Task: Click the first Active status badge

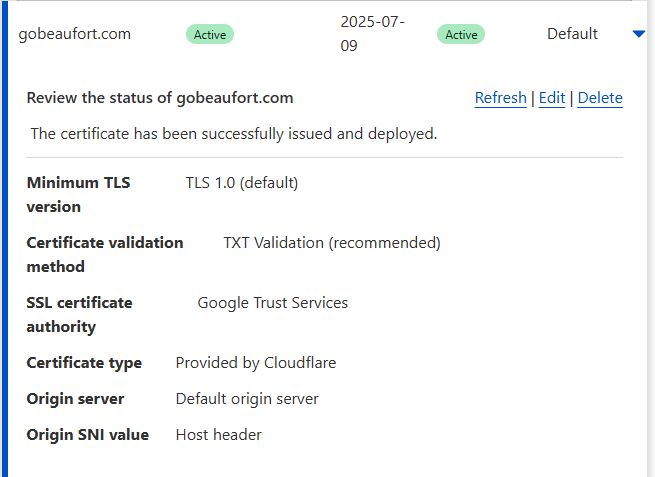Action: pyautogui.click(x=210, y=34)
